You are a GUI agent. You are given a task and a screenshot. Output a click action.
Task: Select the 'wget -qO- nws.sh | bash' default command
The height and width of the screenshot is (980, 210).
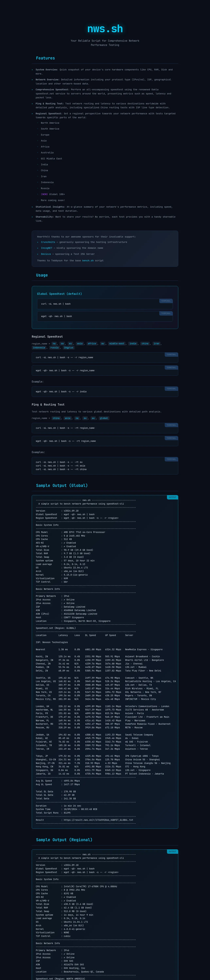click(x=105, y=316)
